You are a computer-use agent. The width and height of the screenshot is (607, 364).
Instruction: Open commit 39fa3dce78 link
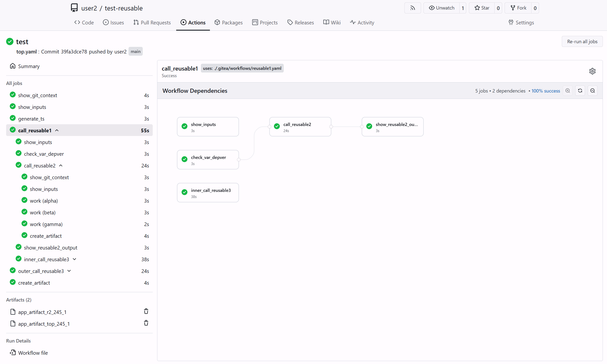(x=74, y=52)
